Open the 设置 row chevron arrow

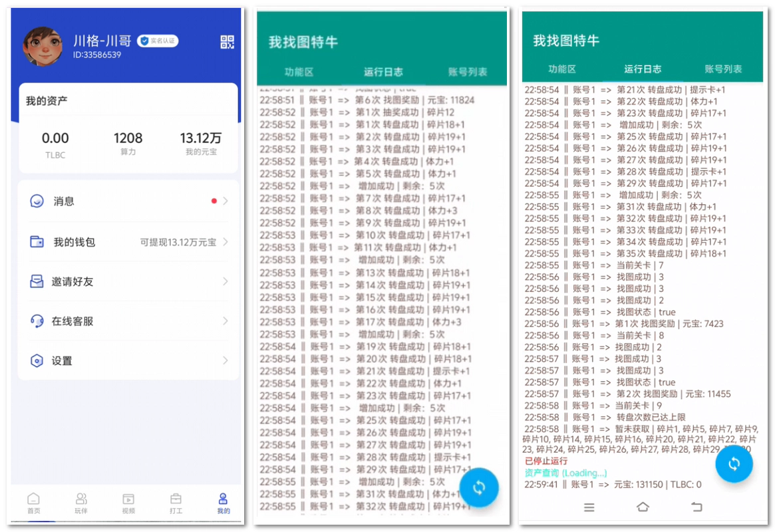226,361
